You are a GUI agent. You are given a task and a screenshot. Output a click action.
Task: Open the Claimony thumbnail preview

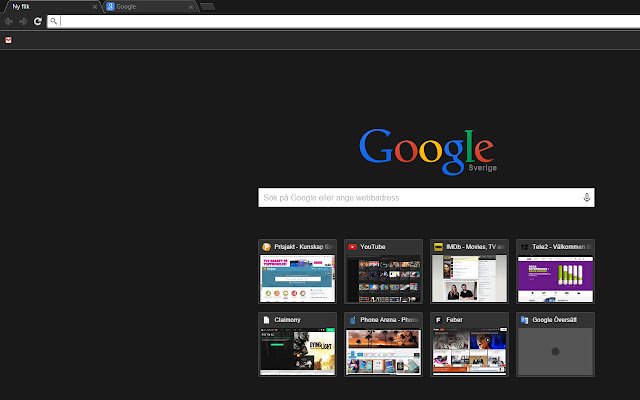click(x=298, y=351)
